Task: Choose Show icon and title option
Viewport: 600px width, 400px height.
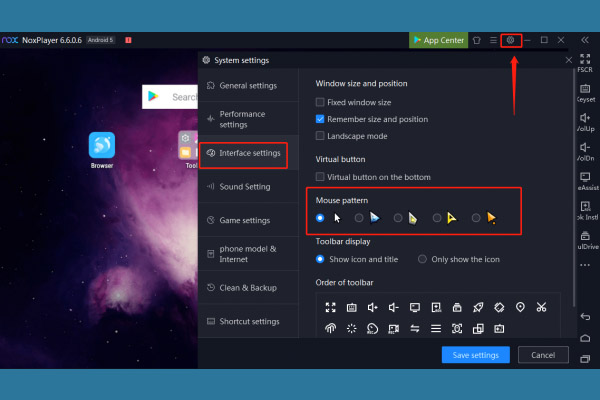Action: pyautogui.click(x=320, y=259)
